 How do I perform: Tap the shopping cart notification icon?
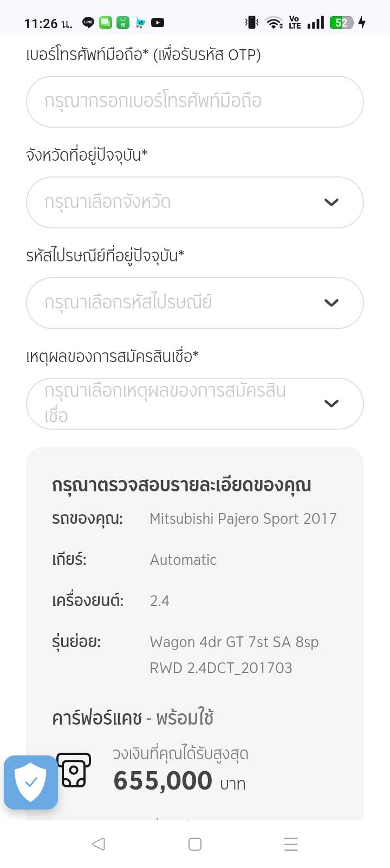[140, 23]
